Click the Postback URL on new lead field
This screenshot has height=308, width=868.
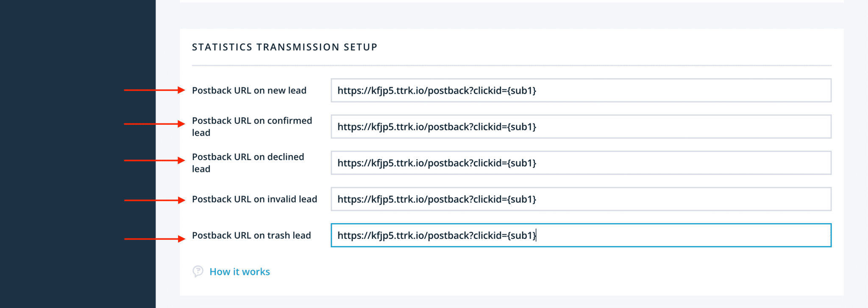coord(581,90)
